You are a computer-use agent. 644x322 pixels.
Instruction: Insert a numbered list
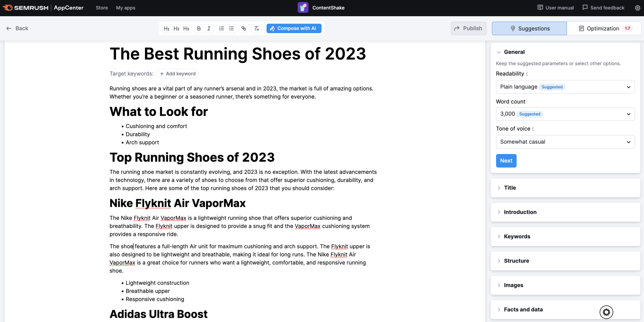(x=222, y=28)
